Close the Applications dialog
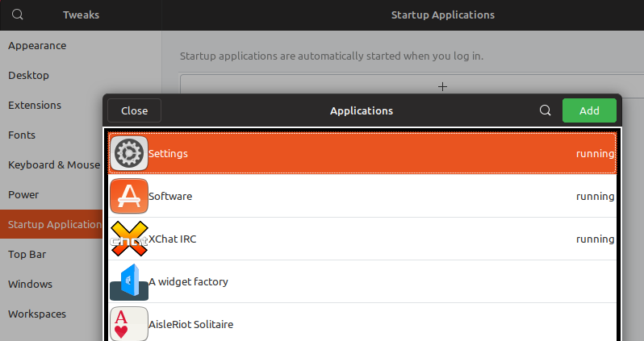Viewport: 644px width, 341px height. 134,110
